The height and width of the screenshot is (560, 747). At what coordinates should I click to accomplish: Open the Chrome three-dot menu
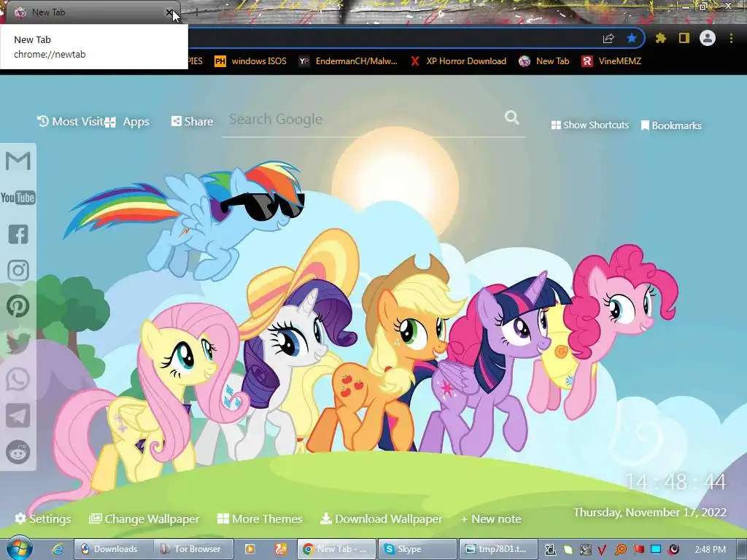(731, 38)
